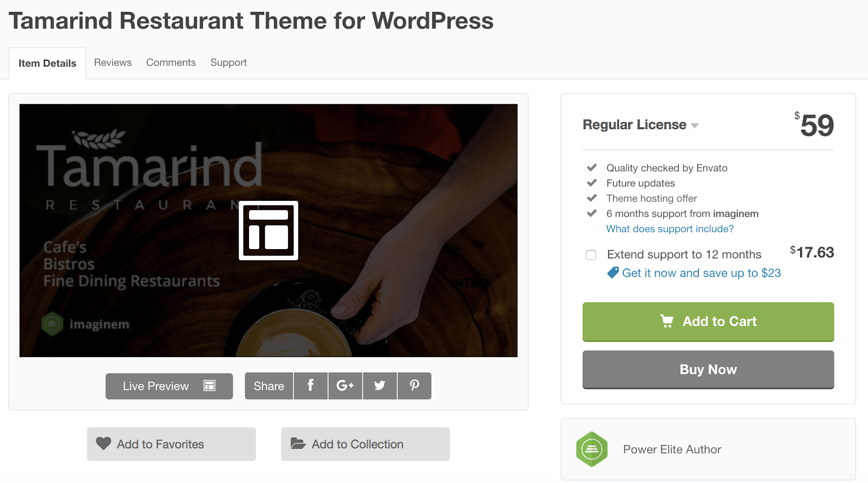Open the Item Details tab
The height and width of the screenshot is (483, 868).
(47, 63)
